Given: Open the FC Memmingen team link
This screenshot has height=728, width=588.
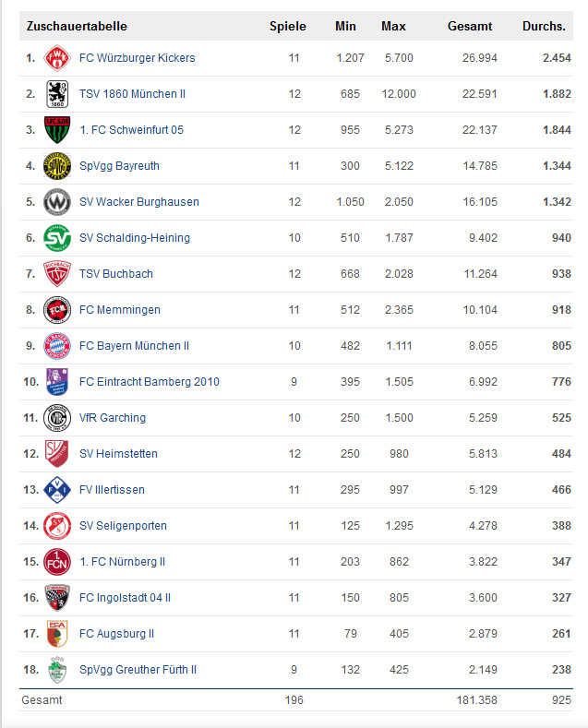Looking at the screenshot, I should [x=120, y=310].
